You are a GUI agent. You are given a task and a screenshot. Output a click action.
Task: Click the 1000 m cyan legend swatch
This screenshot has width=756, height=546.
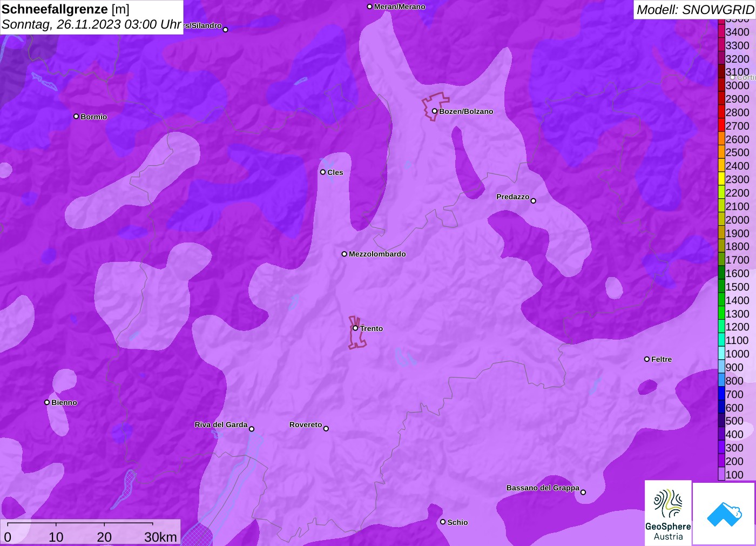click(x=721, y=354)
